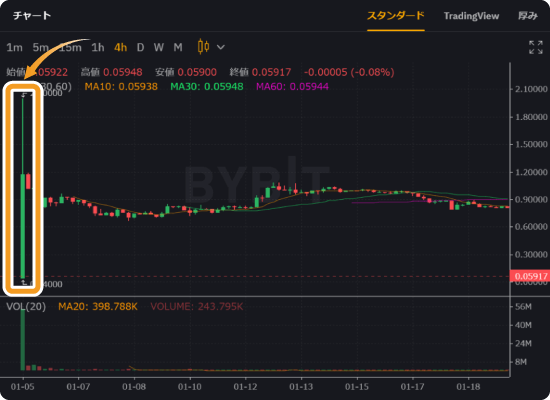Click the 56M volume axis label
Screen dimensions: 550x400
point(523,307)
